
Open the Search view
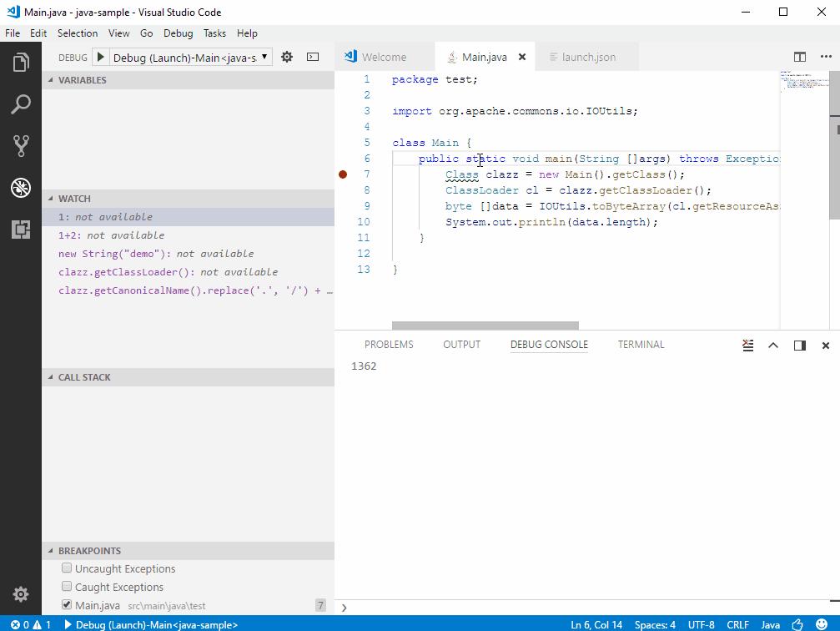21,104
